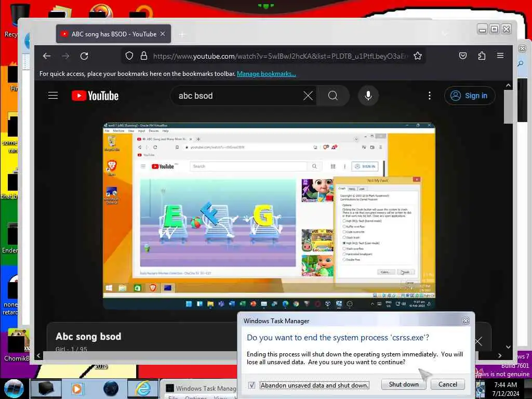Image resolution: width=532 pixels, height=399 pixels.
Task: Close the Windows Task Manager dialog
Action: point(466,321)
